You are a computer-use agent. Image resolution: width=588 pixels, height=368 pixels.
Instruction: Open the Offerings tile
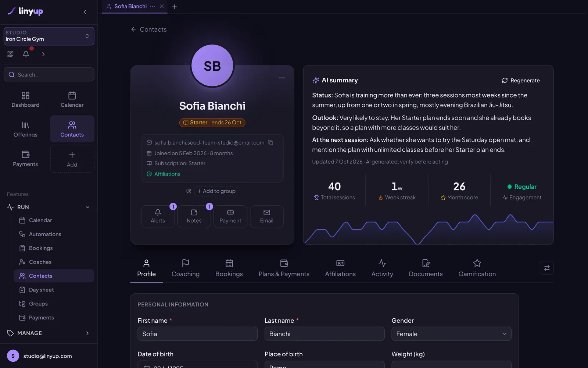click(25, 129)
